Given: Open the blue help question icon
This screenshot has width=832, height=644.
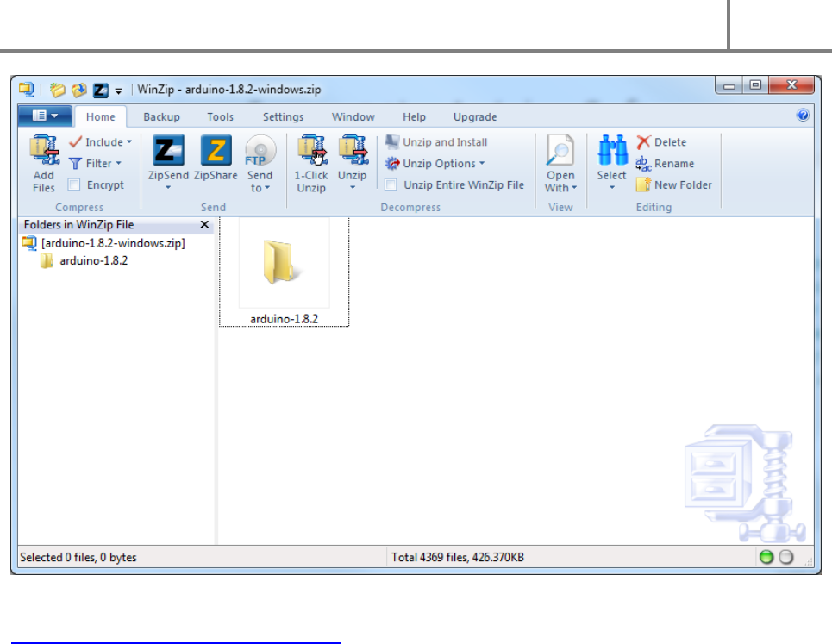Looking at the screenshot, I should [803, 116].
